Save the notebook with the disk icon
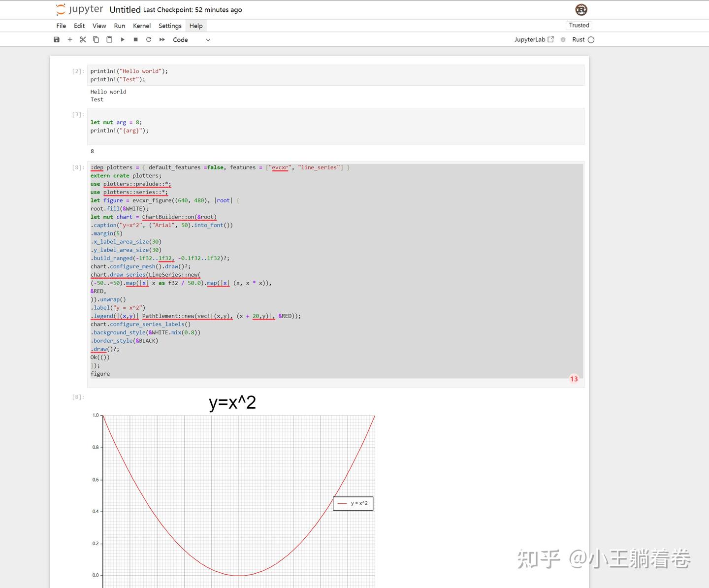Viewport: 709px width, 588px height. pos(57,39)
